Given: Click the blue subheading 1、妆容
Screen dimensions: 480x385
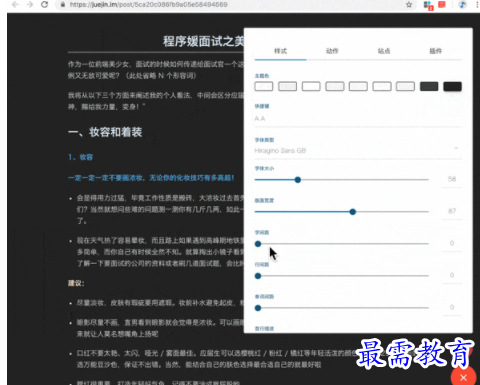Looking at the screenshot, I should pyautogui.click(x=80, y=157).
